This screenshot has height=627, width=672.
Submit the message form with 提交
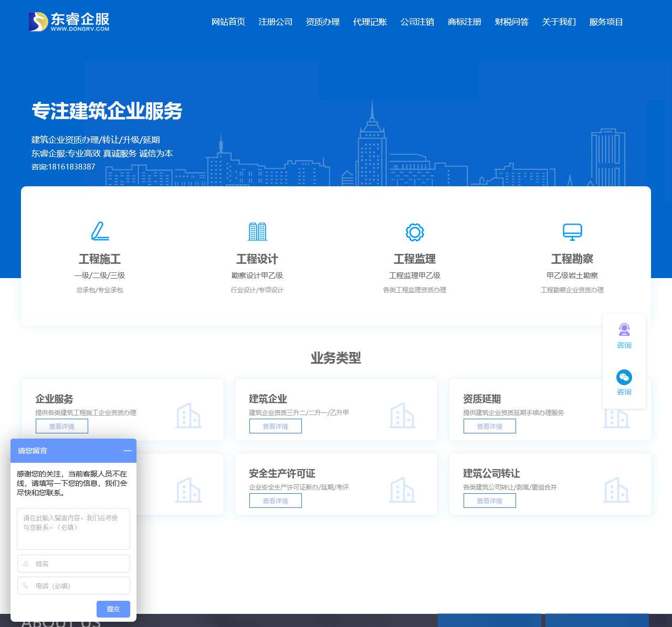(113, 609)
